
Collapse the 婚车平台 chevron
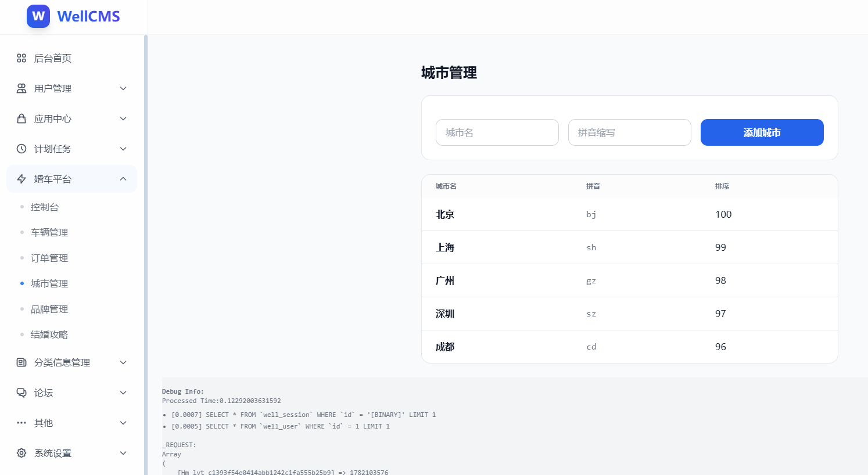point(123,179)
